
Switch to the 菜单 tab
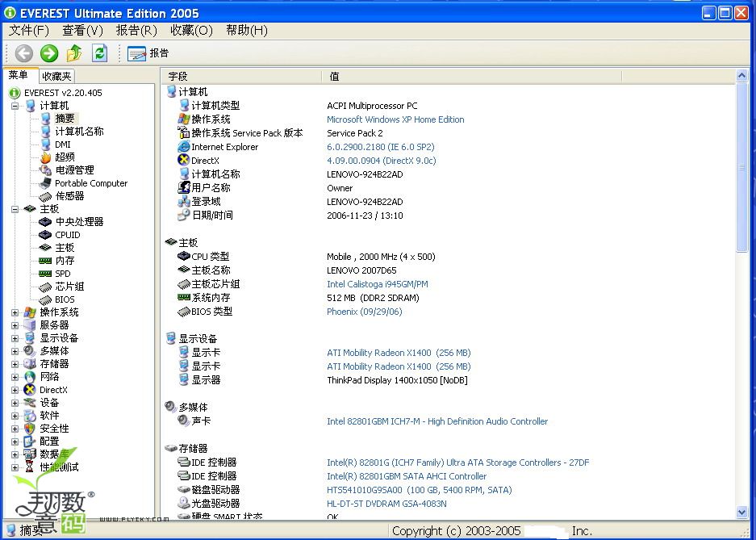click(19, 75)
